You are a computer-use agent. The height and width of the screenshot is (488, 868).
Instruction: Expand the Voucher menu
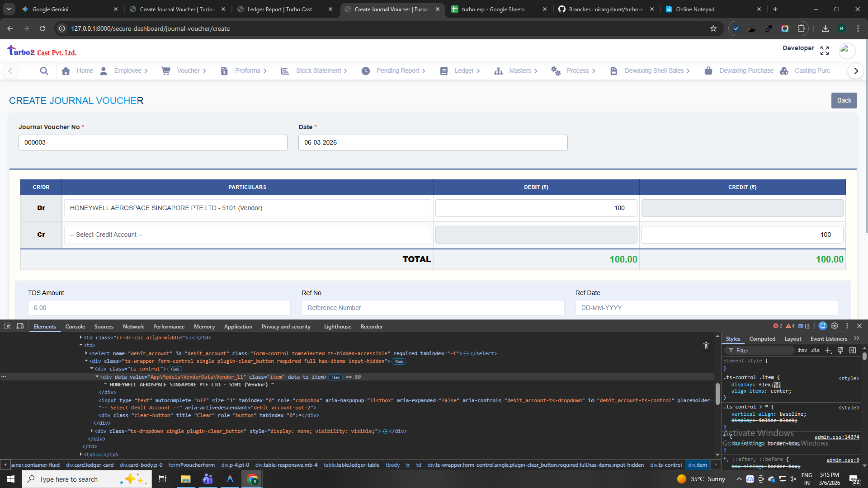pos(189,71)
